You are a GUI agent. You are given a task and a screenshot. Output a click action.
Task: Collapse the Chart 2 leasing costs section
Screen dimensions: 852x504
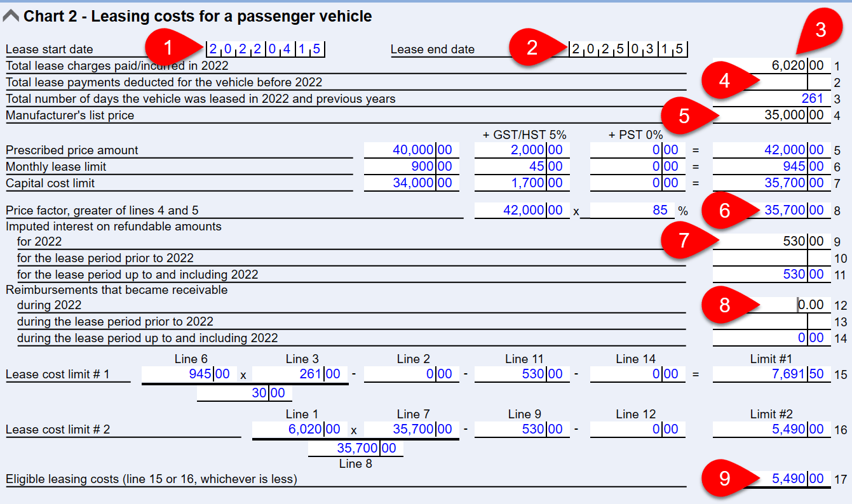[11, 17]
